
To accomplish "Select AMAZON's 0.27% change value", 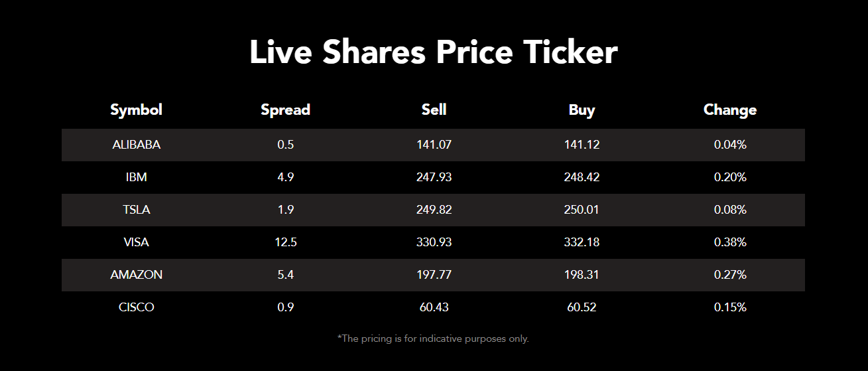I will tap(730, 275).
